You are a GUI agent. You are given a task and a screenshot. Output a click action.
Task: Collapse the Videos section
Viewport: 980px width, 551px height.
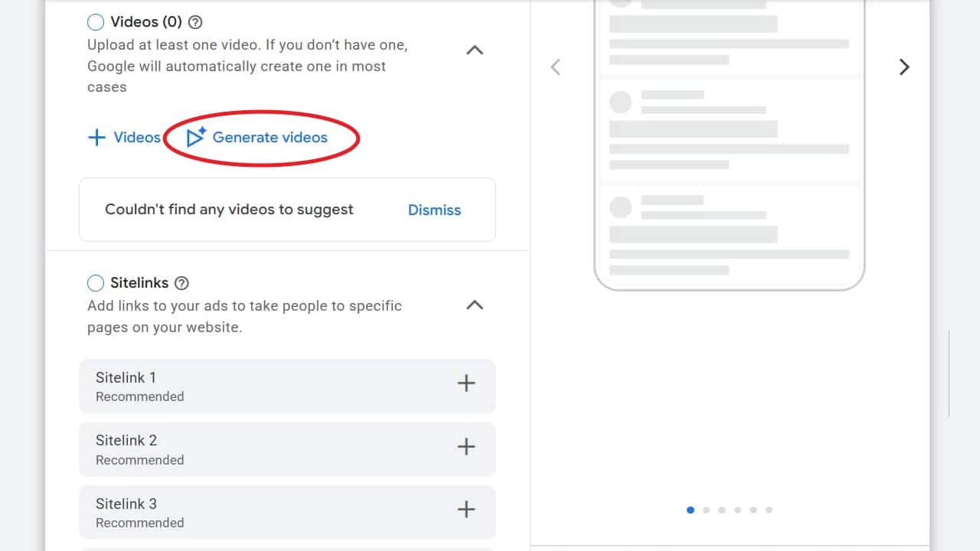pos(475,51)
